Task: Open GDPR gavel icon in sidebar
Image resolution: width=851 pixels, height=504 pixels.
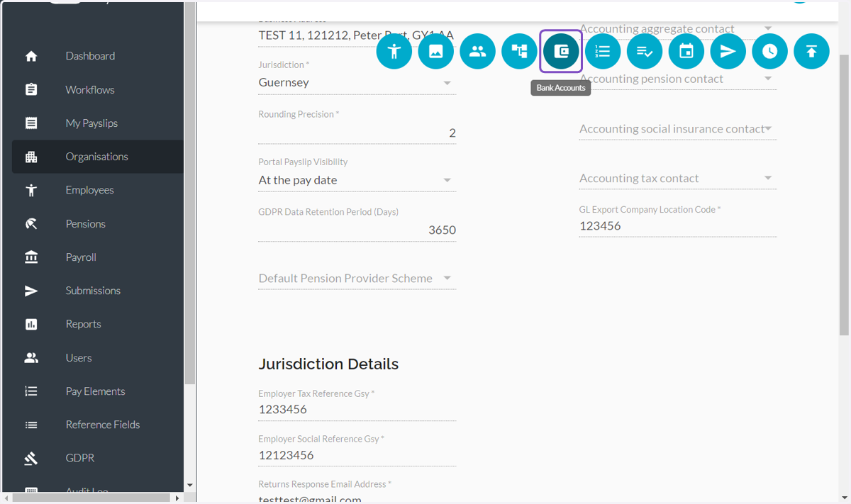Action: click(31, 459)
